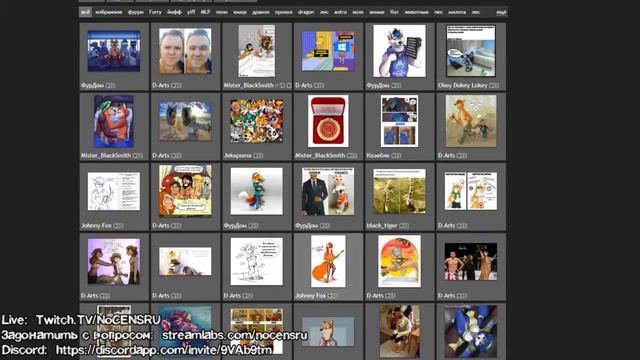Screen dimensions: 640x360
Task: Expand more tags with 'ещё' link
Action: pyautogui.click(x=501, y=12)
